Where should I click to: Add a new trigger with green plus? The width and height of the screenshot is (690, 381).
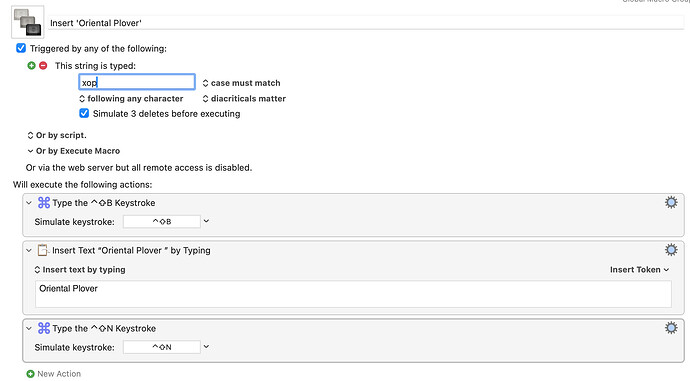tap(31, 66)
